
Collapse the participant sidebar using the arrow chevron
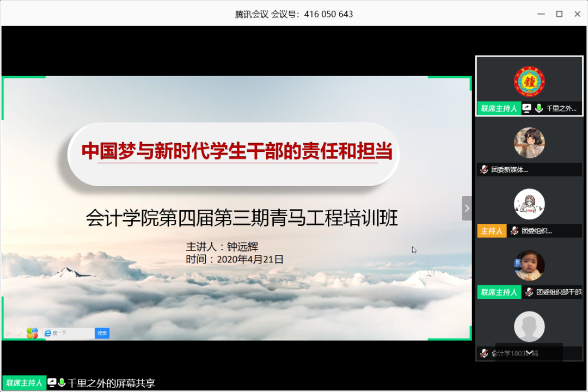(467, 207)
